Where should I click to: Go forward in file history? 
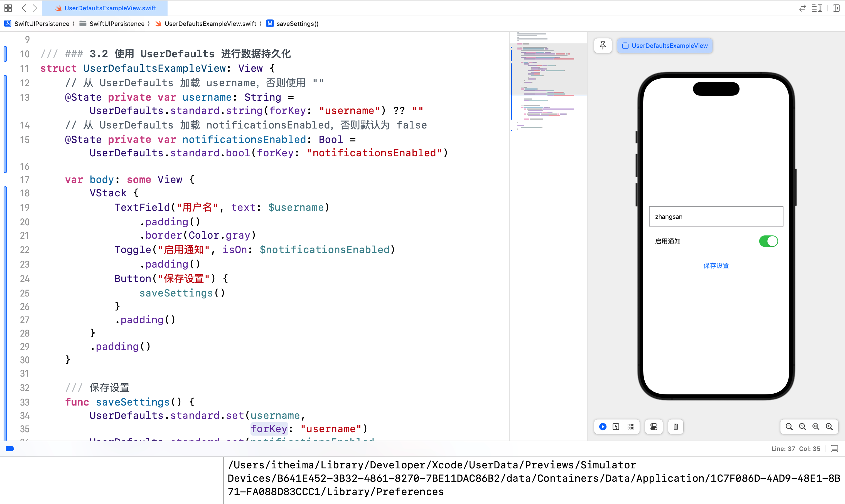35,8
